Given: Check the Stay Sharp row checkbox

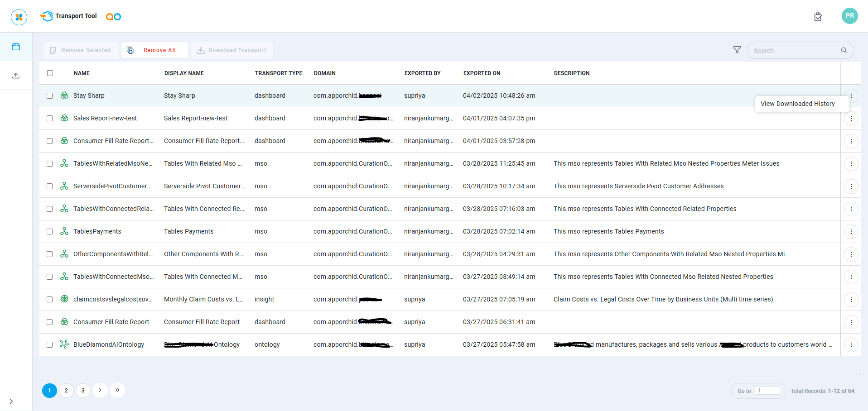Looking at the screenshot, I should [x=50, y=96].
